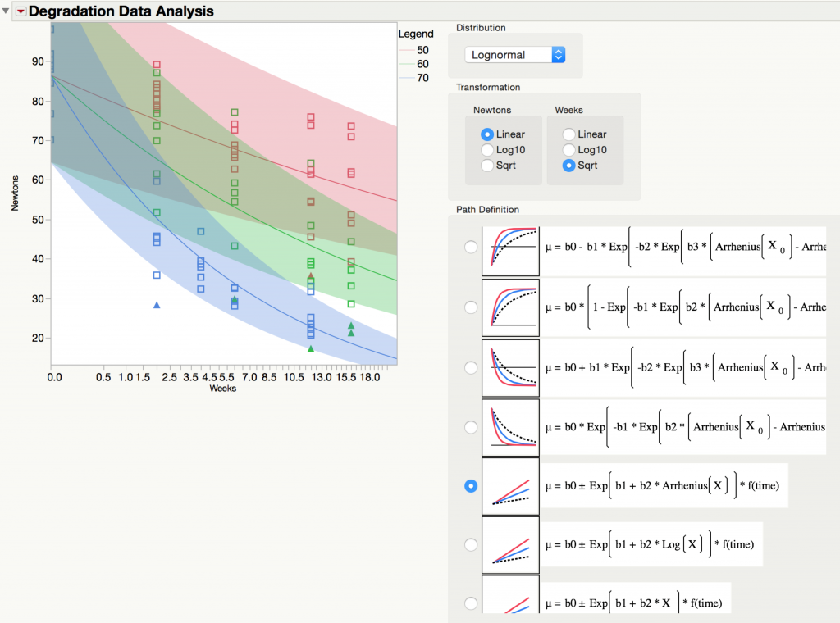Screen dimensions: 840x623
Task: Click the Newtons y-axis label
Action: (15, 197)
